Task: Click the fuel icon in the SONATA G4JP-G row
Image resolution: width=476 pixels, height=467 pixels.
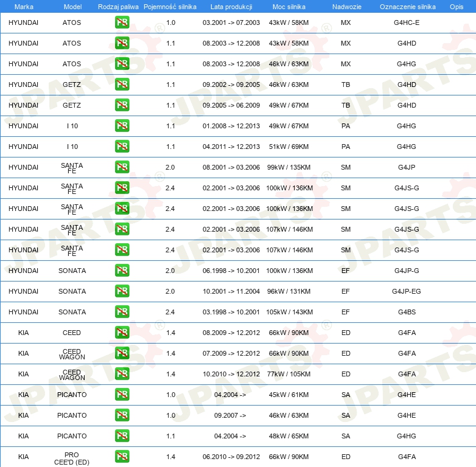Action: click(x=122, y=271)
